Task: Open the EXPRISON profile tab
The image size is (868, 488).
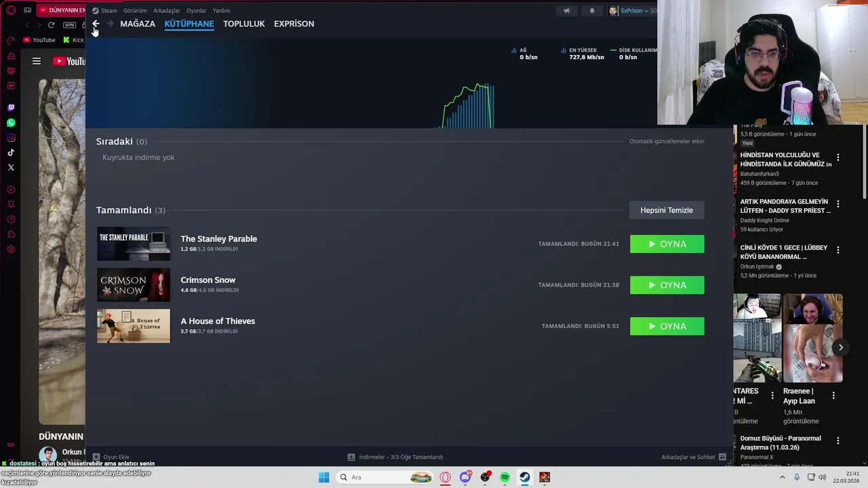Action: pos(294,24)
